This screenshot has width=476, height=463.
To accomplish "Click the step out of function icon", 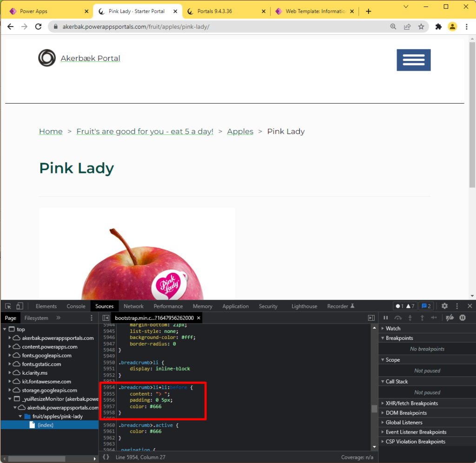I will 422,317.
